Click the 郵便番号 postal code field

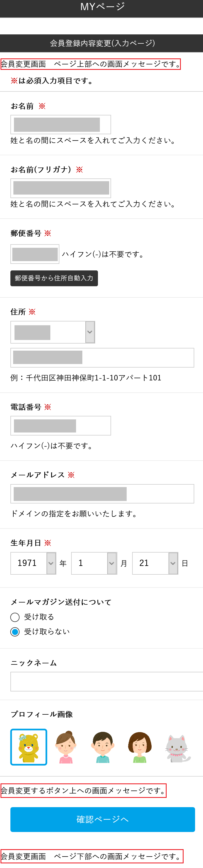(35, 254)
